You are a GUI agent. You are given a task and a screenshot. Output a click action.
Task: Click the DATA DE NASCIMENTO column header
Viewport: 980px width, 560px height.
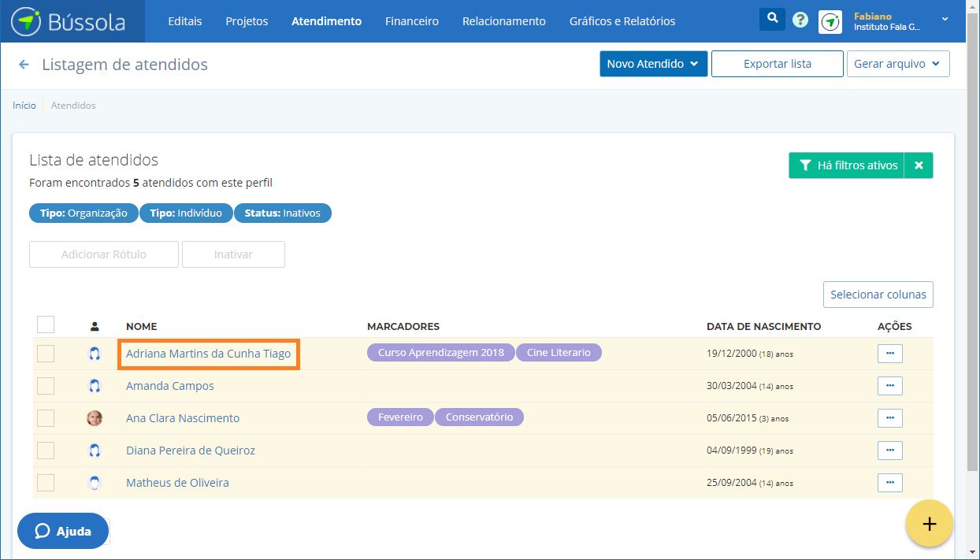[x=764, y=326]
